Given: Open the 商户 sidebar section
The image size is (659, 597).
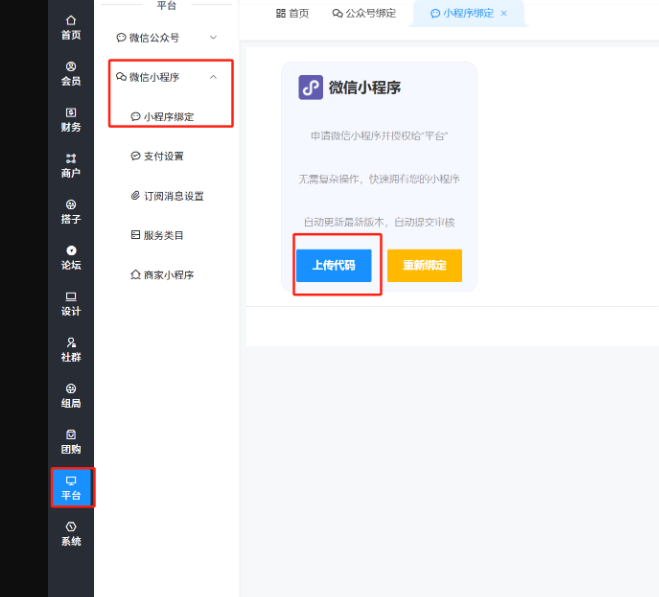Looking at the screenshot, I should [x=70, y=165].
